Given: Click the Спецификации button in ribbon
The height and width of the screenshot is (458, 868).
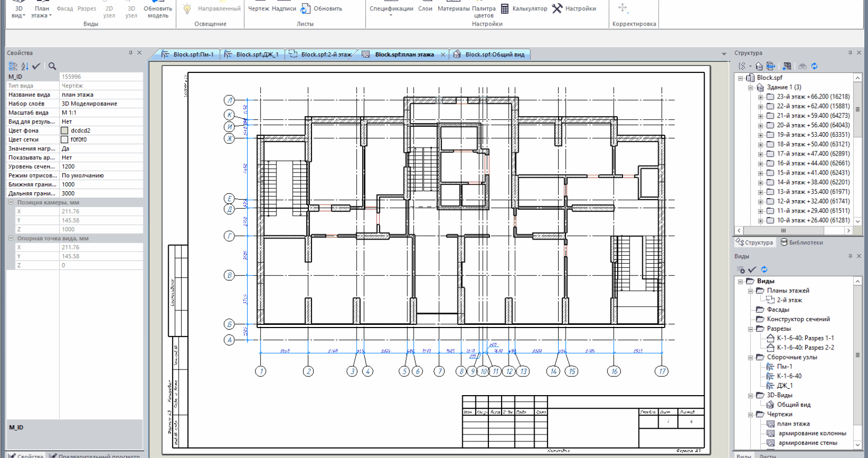Looking at the screenshot, I should tap(391, 9).
